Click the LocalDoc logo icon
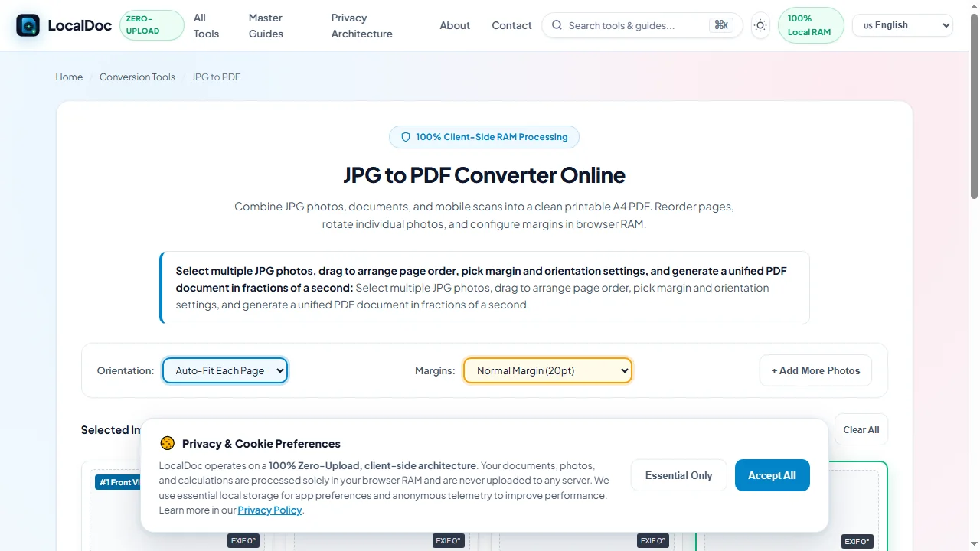Viewport: 980px width, 551px height. coord(28,25)
